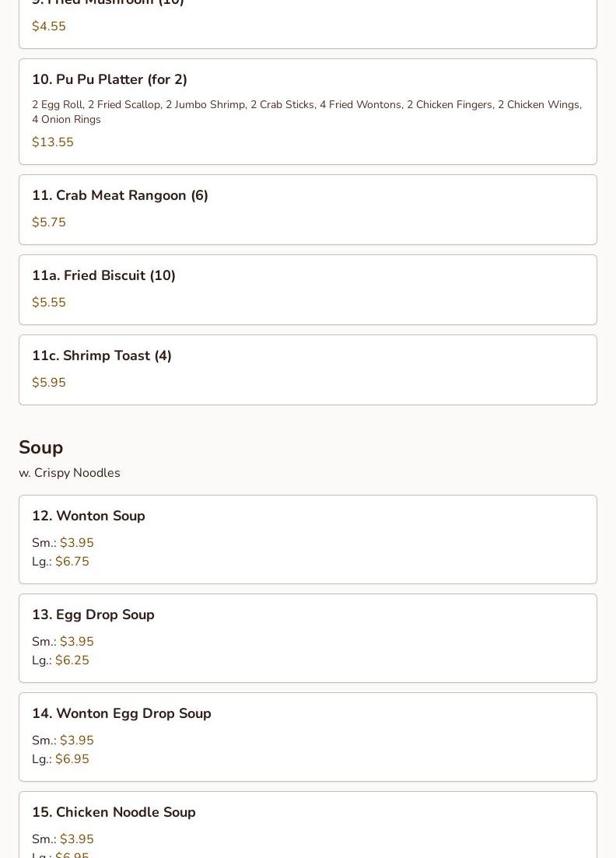Click the Pu Pu Platter ingredients description
This screenshot has width=616, height=858.
coord(306,111)
